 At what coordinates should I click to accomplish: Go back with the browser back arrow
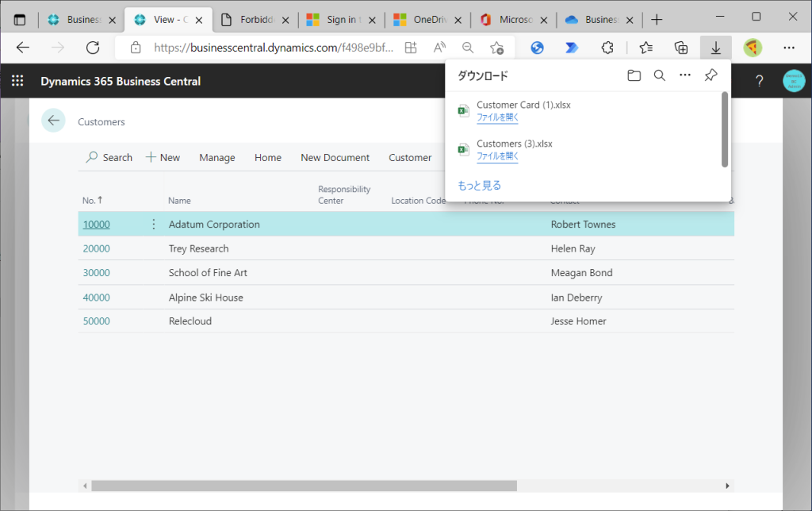coord(23,48)
